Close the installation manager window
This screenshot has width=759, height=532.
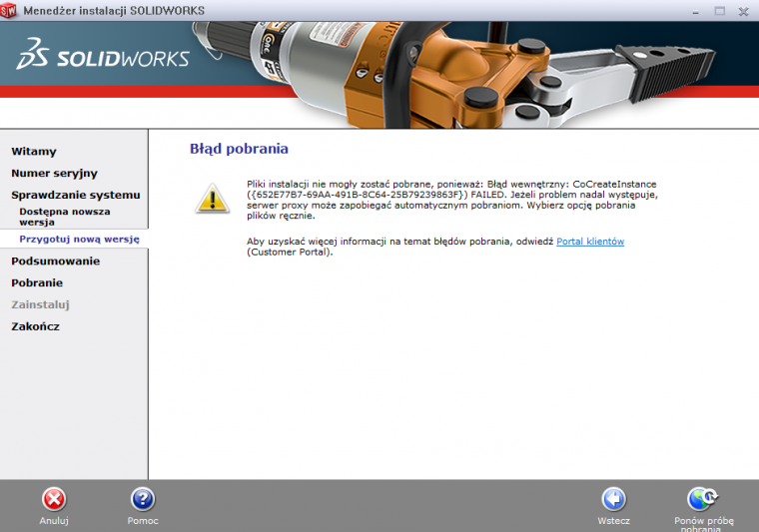coord(743,11)
